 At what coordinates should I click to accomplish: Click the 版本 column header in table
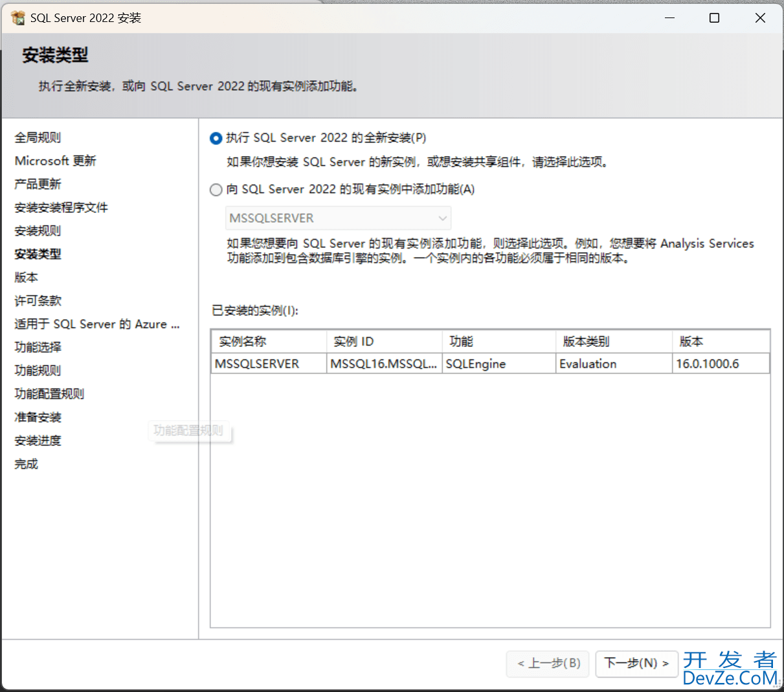tap(721, 342)
